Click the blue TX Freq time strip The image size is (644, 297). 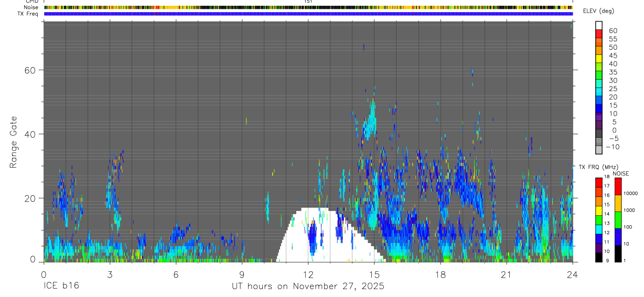308,14
